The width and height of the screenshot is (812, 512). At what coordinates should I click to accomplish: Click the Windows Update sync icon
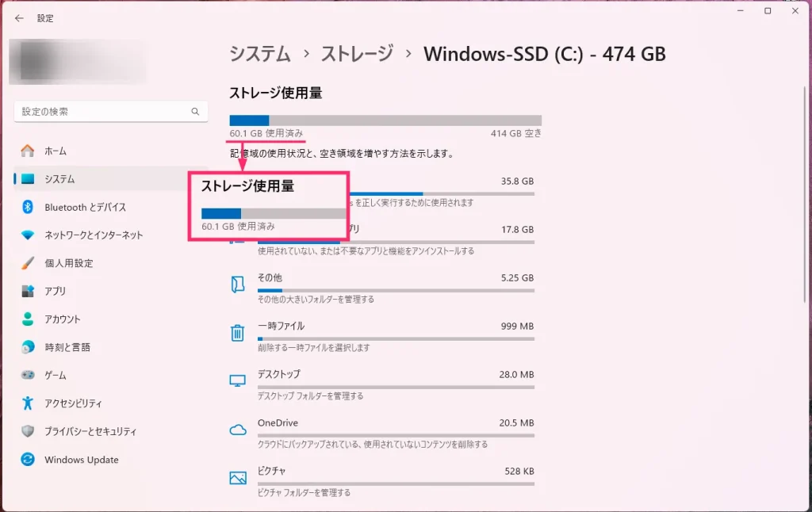coord(28,459)
